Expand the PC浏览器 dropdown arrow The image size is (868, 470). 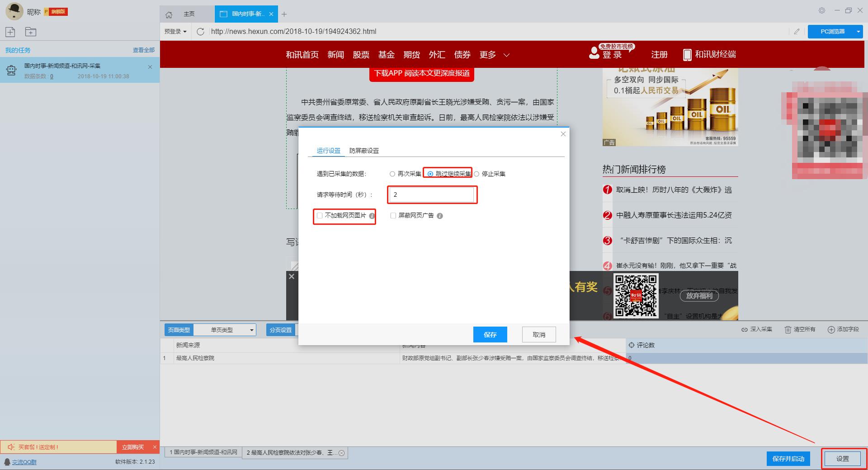[x=859, y=31]
